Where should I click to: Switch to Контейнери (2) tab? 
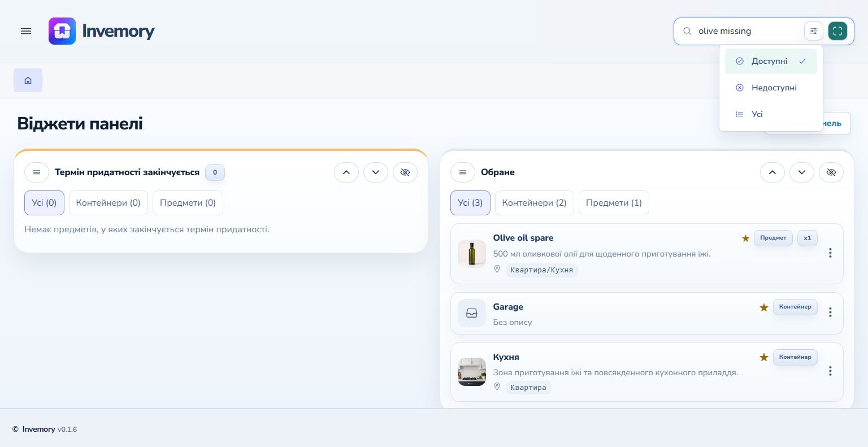[x=534, y=203]
